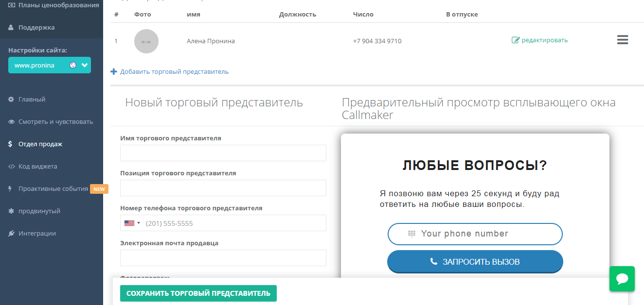This screenshot has width=644, height=305.
Task: Click the hamburger icon on Алена Пронина's row
Action: tap(623, 40)
